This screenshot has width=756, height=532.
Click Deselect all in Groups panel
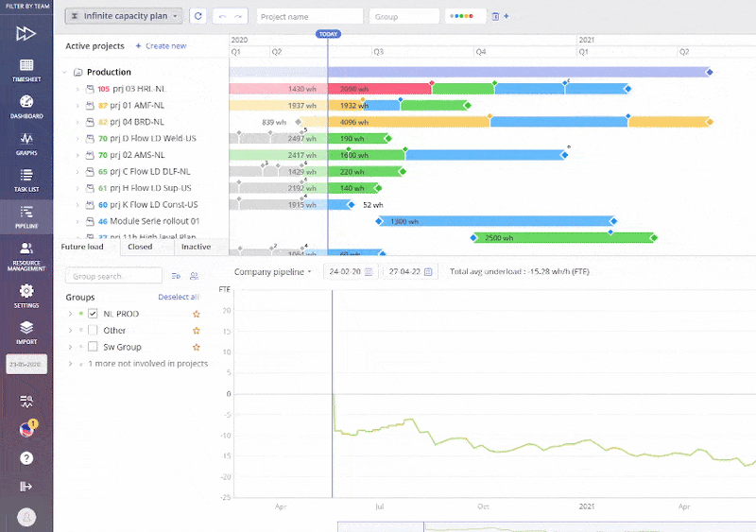click(178, 297)
